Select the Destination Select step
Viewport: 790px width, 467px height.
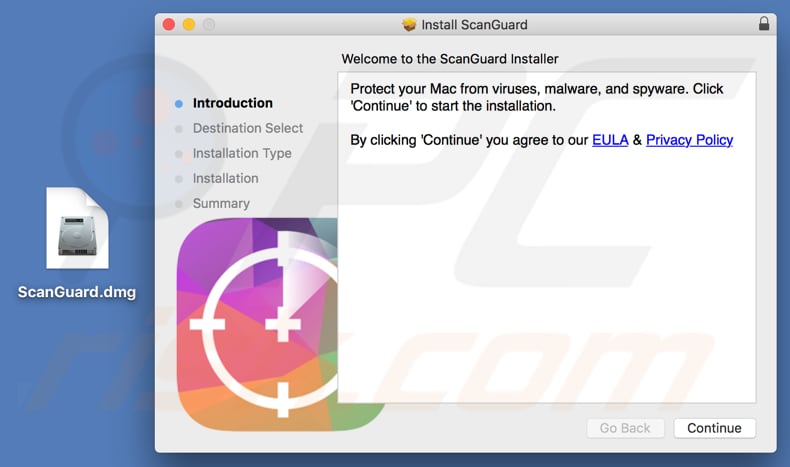click(x=248, y=128)
